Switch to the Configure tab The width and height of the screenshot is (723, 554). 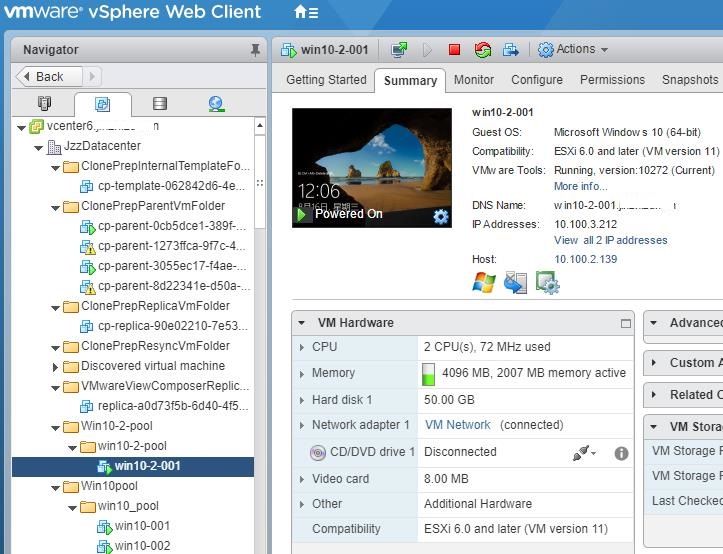coord(537,80)
